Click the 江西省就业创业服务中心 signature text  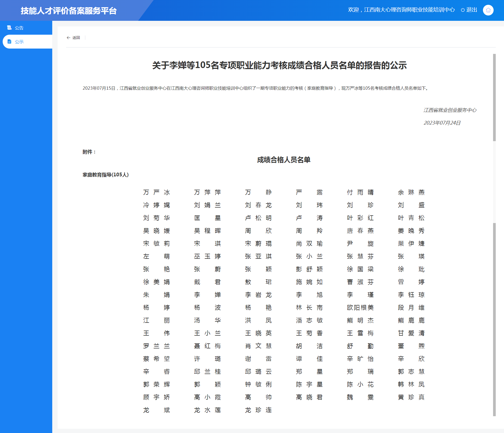[450, 110]
